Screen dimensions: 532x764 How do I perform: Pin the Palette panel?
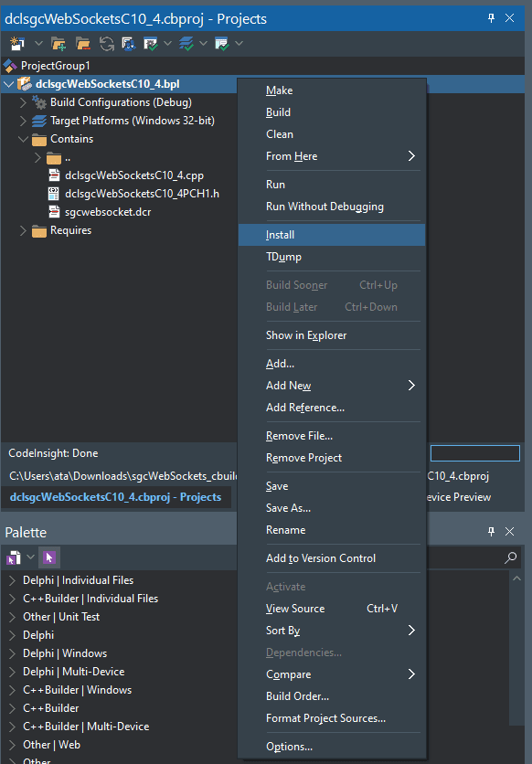(x=491, y=532)
